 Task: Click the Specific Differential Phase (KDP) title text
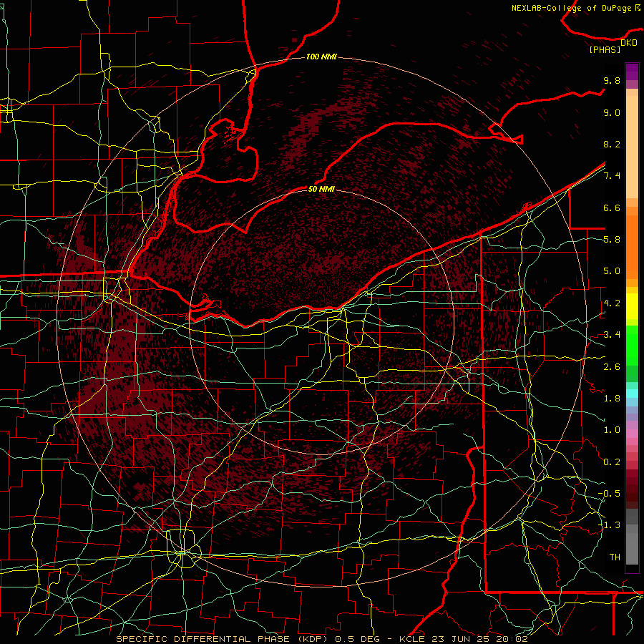(x=223, y=639)
